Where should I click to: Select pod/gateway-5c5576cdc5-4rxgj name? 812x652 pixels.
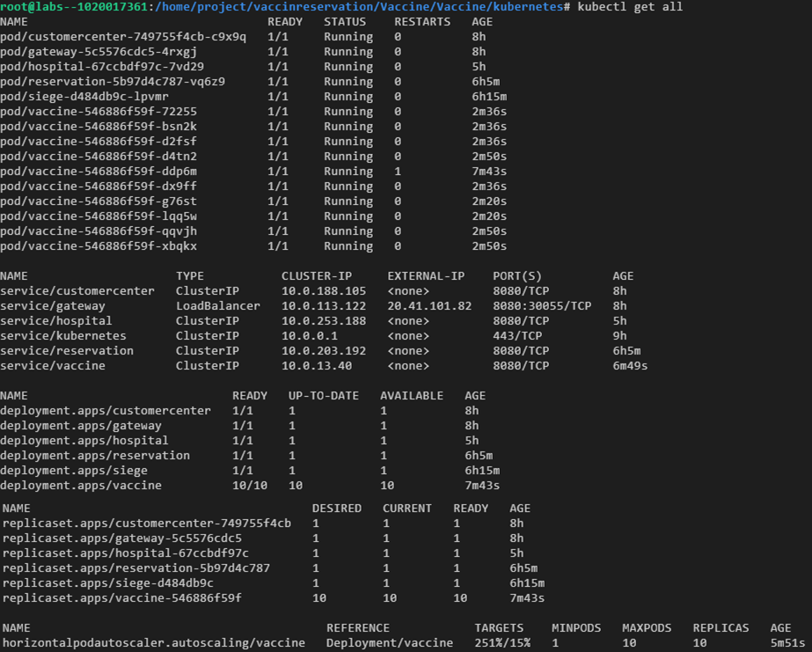(99, 52)
